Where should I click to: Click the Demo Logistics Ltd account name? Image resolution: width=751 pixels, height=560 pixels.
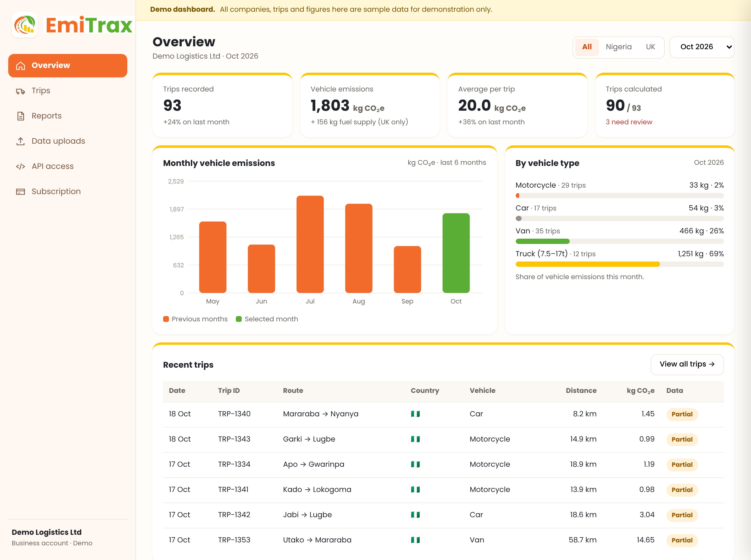[46, 532]
